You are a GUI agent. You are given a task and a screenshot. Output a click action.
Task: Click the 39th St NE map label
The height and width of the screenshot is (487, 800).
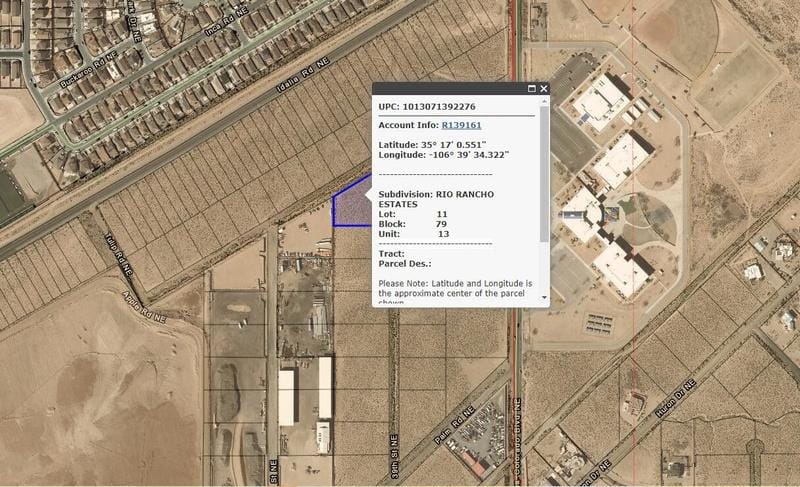pyautogui.click(x=395, y=456)
